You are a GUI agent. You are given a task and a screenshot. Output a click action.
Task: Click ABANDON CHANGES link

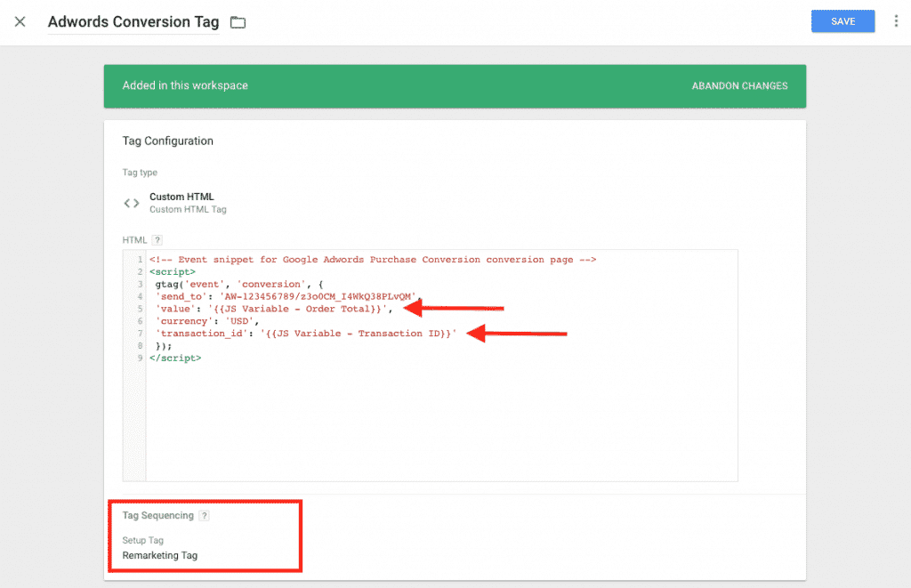click(739, 86)
